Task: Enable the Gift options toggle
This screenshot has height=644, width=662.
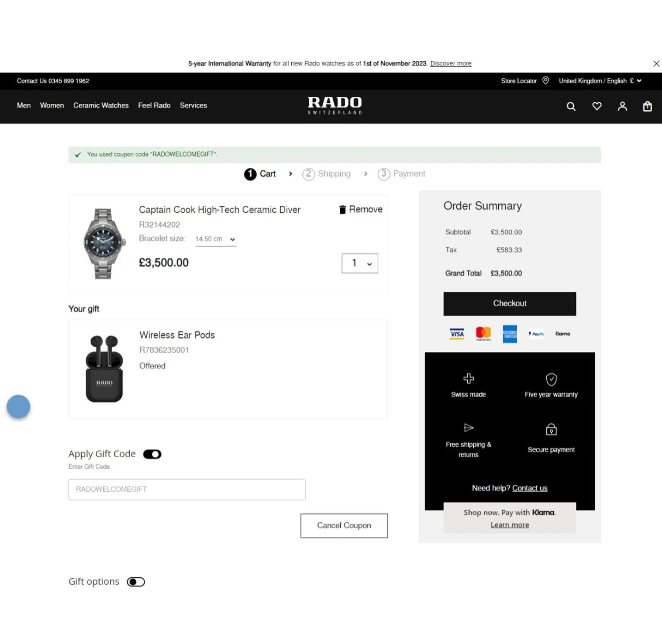Action: [x=136, y=582]
